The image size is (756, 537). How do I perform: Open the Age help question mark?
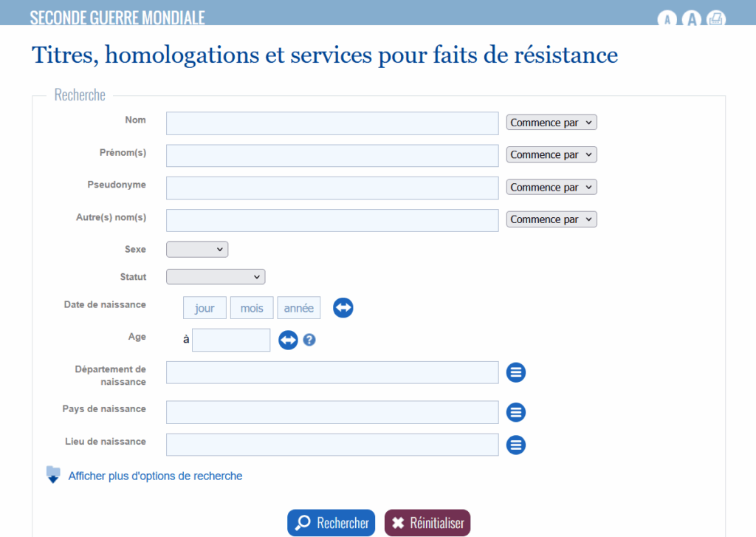tap(309, 340)
